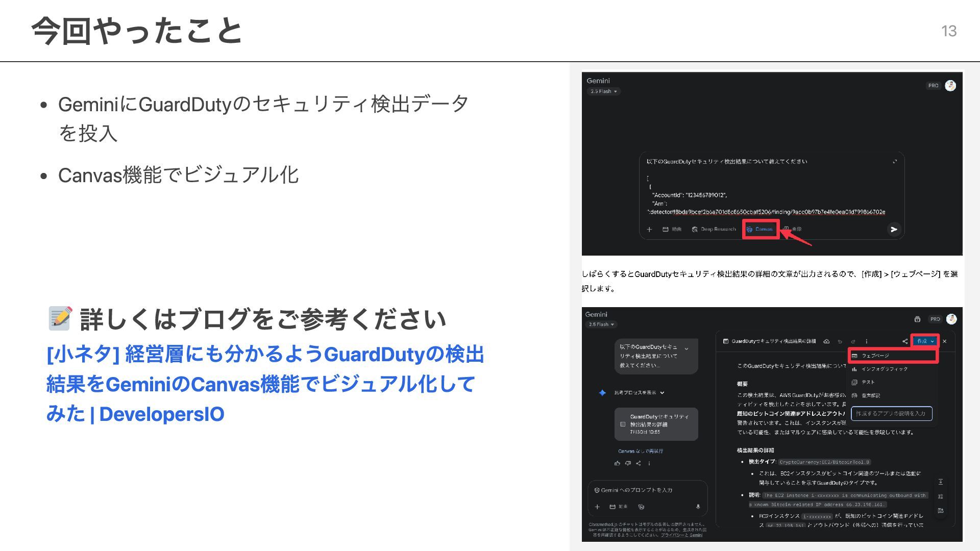
Task: Open the DevelopersIO GuardDuty blog article link
Action: tap(265, 384)
